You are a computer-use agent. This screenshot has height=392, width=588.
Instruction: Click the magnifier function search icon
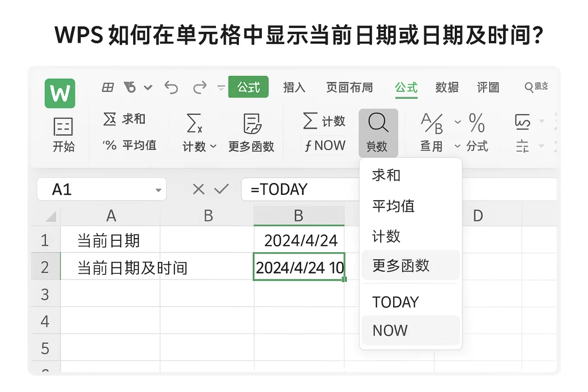coord(378,122)
